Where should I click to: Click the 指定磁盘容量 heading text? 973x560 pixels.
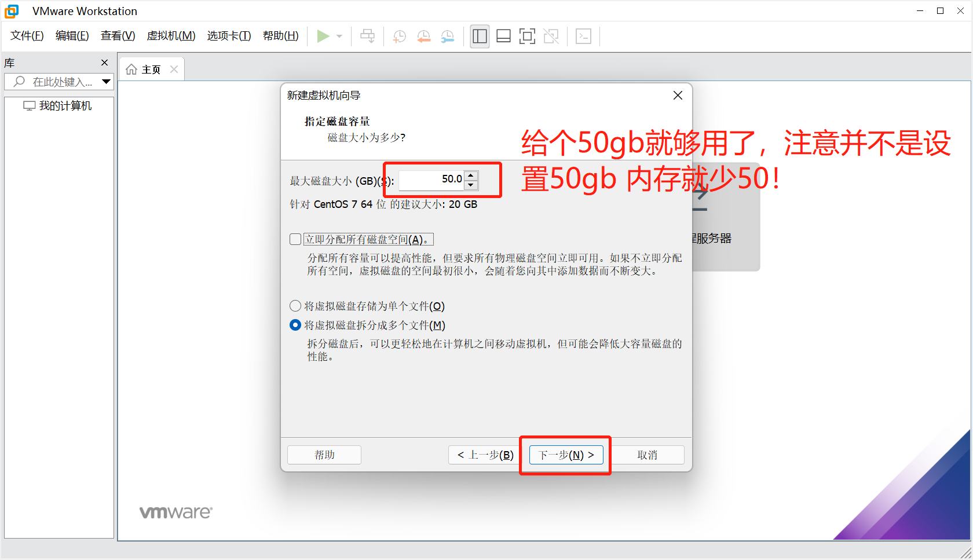(337, 121)
